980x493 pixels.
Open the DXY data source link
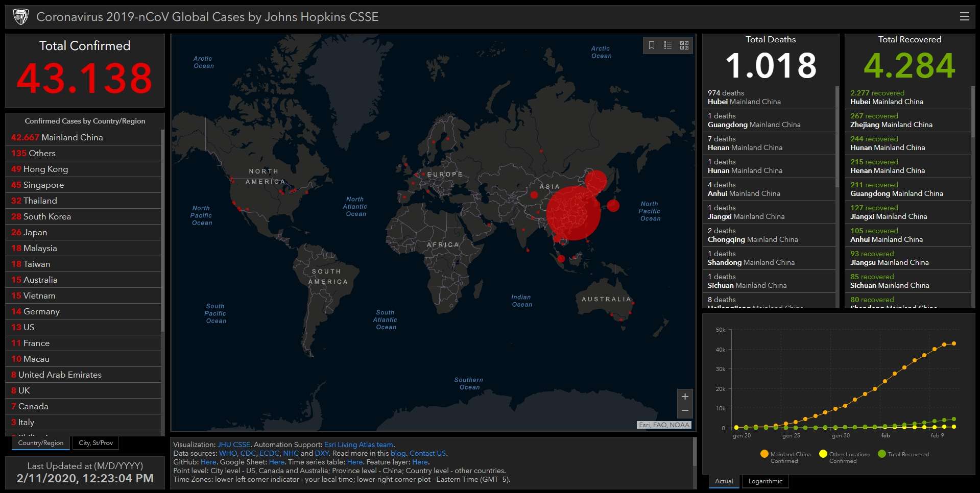[x=322, y=453]
